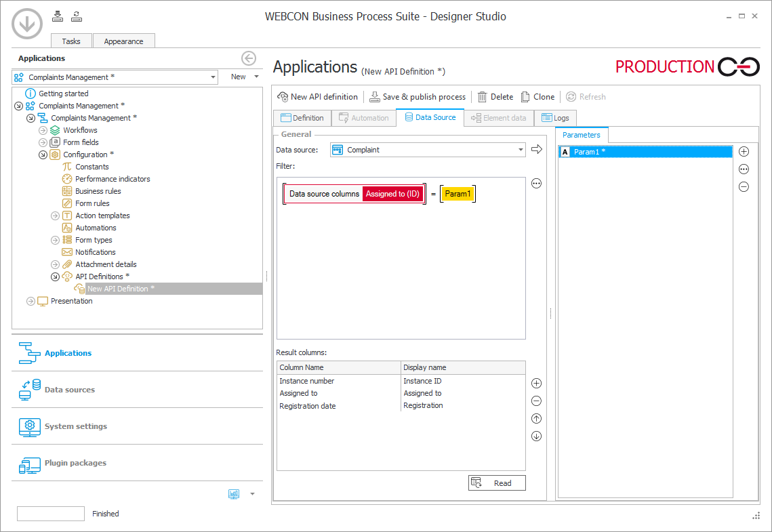The height and width of the screenshot is (532, 772).
Task: Open the Logs tab
Action: 555,118
